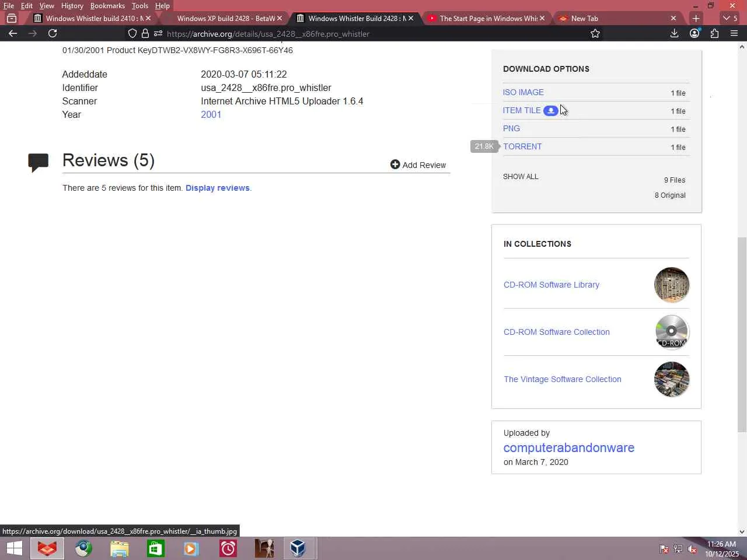Select identifier text usa_2428__x86fre.pro_whistler
Viewport: 747px width, 560px height.
coord(266,88)
